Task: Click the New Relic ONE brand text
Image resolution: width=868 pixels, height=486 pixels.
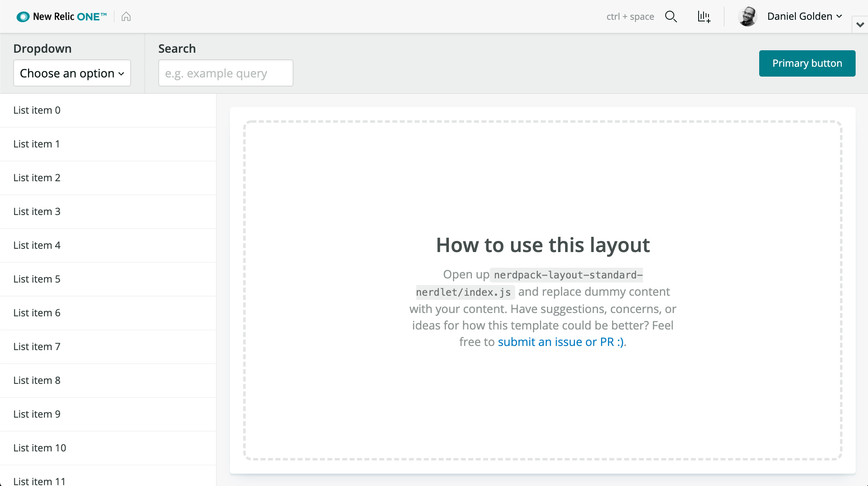Action: point(69,16)
